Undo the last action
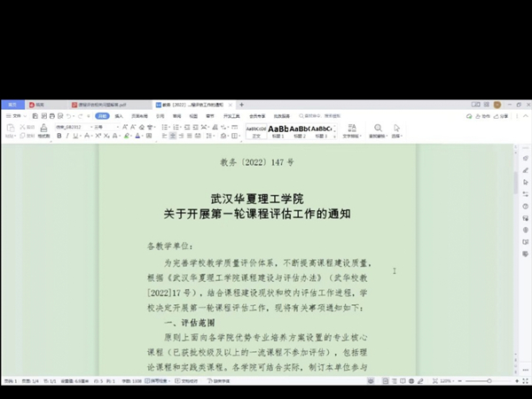 [x=68, y=116]
